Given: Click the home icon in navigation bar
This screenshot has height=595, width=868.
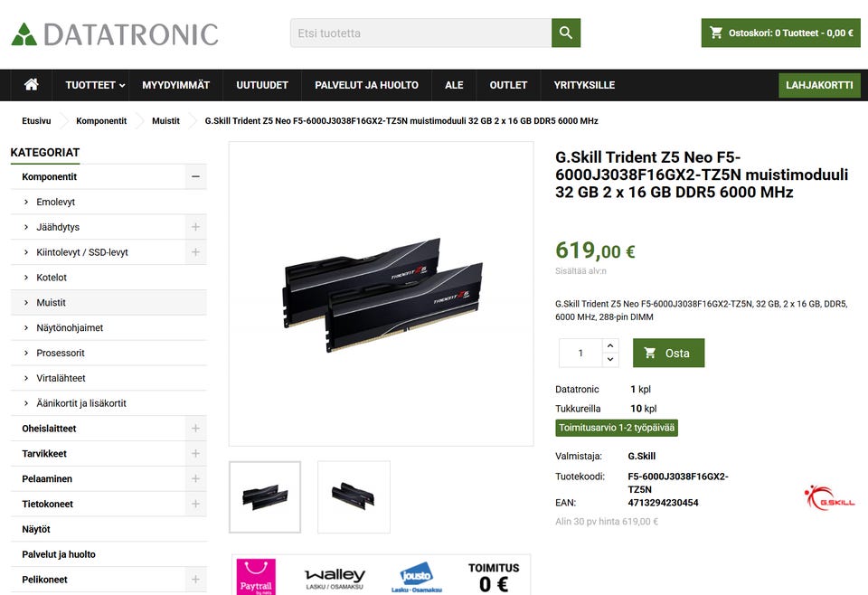Looking at the screenshot, I should click(x=32, y=85).
